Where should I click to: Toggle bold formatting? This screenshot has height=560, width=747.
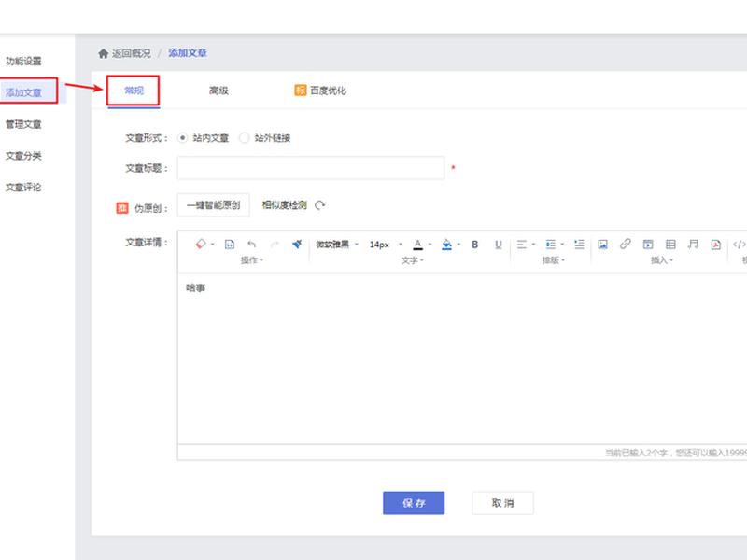pos(475,245)
